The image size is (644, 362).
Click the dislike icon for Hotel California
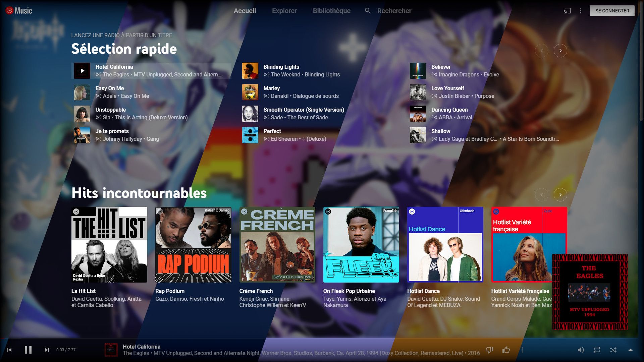pos(489,350)
